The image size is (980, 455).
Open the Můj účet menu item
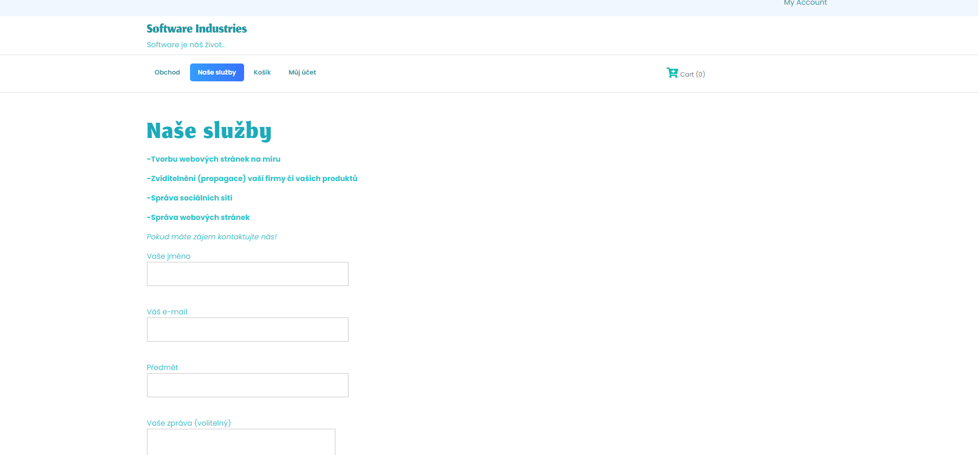click(302, 72)
